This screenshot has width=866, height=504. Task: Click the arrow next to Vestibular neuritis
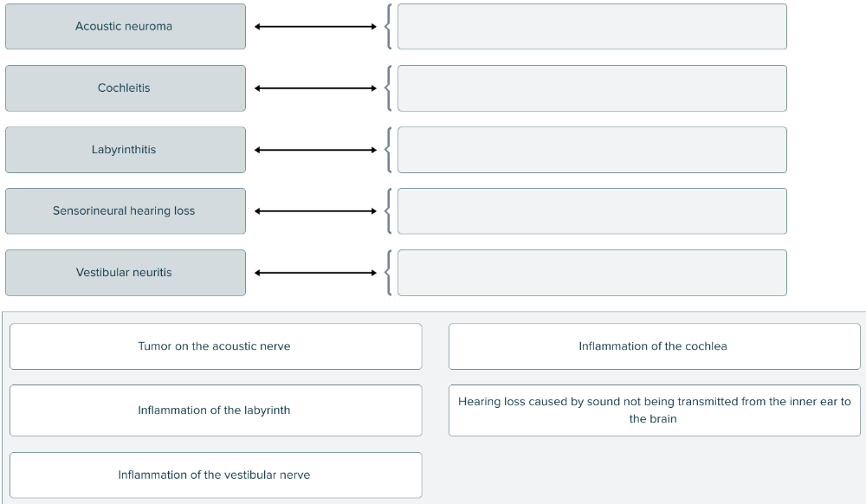316,273
